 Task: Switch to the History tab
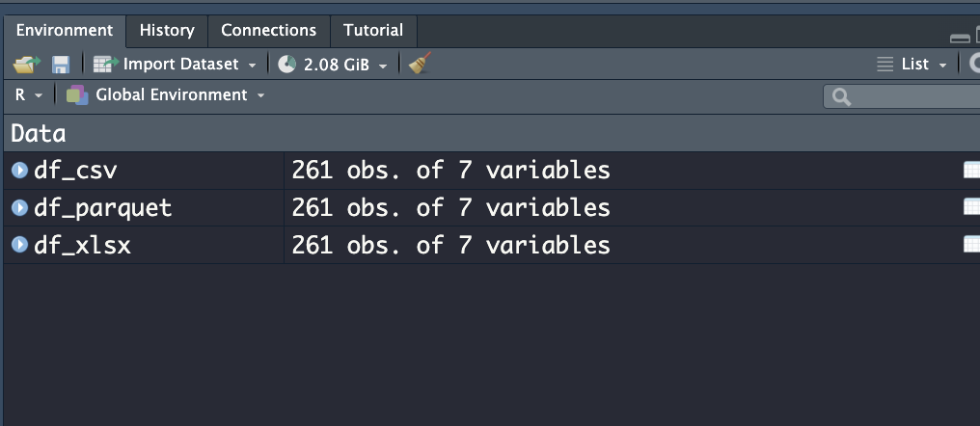click(167, 31)
